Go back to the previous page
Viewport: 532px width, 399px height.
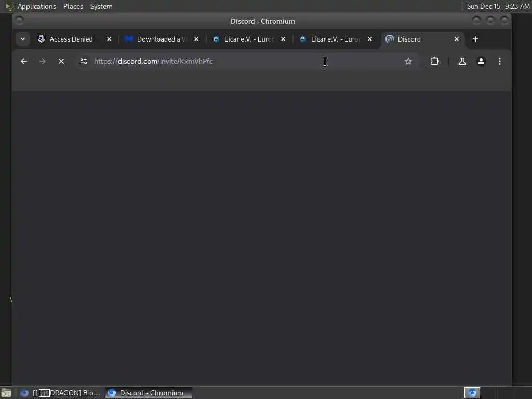(x=24, y=61)
